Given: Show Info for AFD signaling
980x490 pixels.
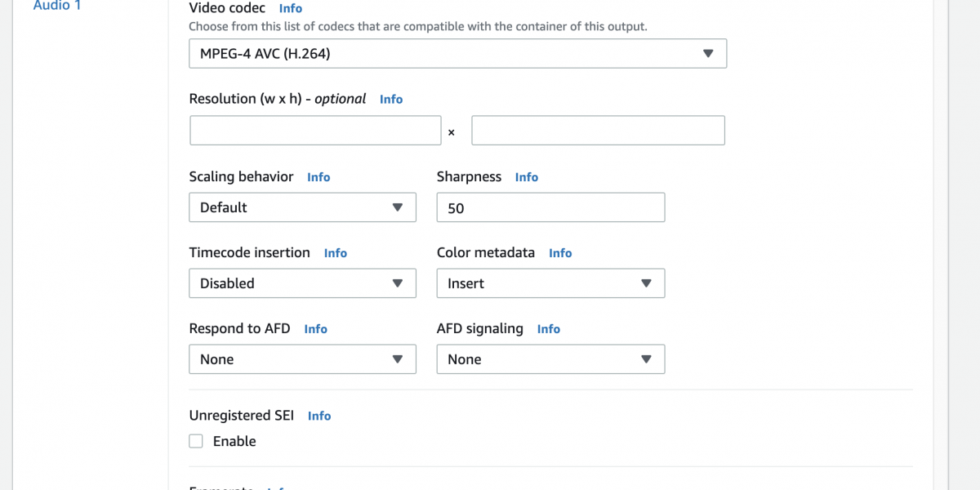Looking at the screenshot, I should click(x=549, y=329).
